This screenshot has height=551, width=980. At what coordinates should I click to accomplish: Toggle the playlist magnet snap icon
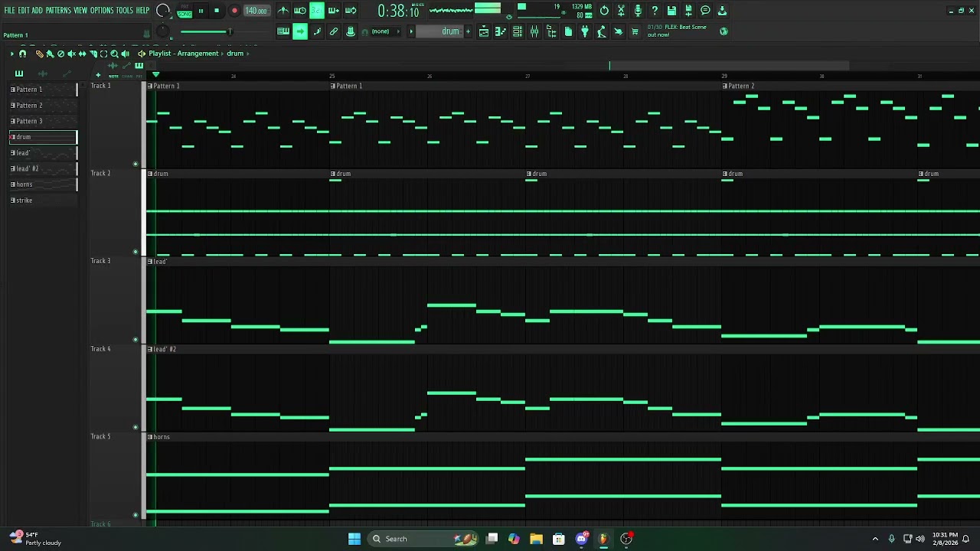pyautogui.click(x=22, y=54)
